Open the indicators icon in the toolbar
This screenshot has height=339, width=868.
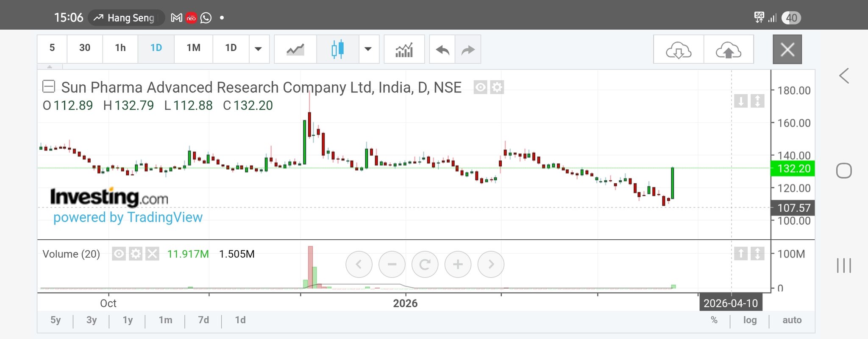[404, 49]
